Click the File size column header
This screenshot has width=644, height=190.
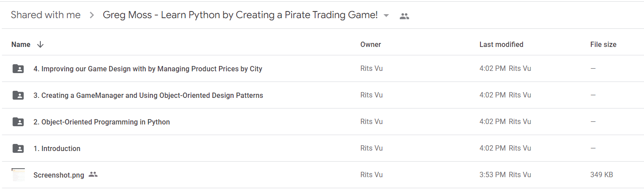[x=603, y=44]
